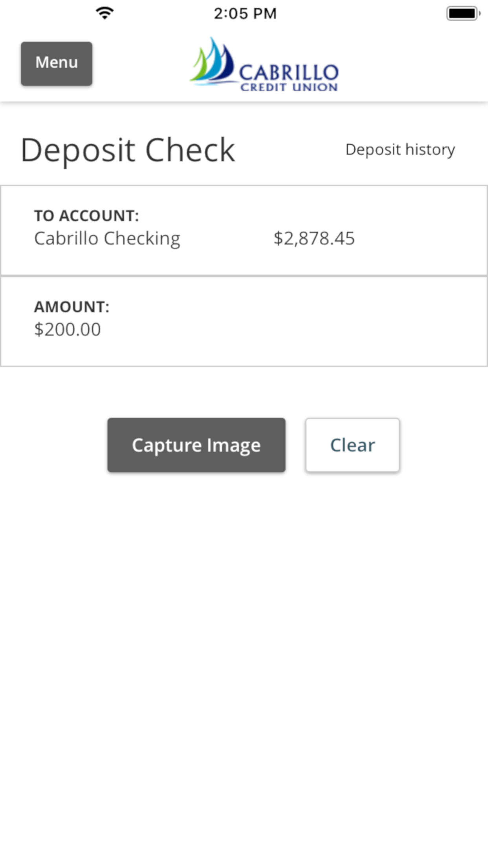This screenshot has height=868, width=488.
Task: Open the Menu button
Action: click(57, 63)
